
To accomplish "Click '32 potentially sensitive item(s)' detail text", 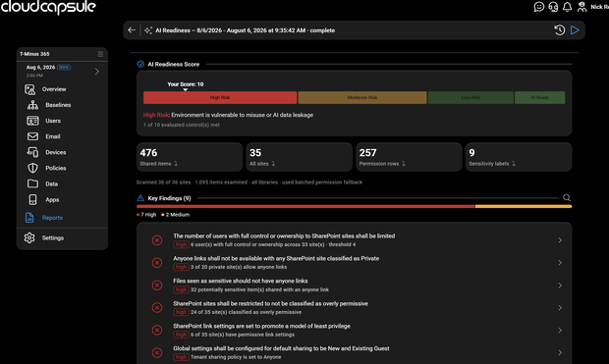I will pyautogui.click(x=259, y=289).
